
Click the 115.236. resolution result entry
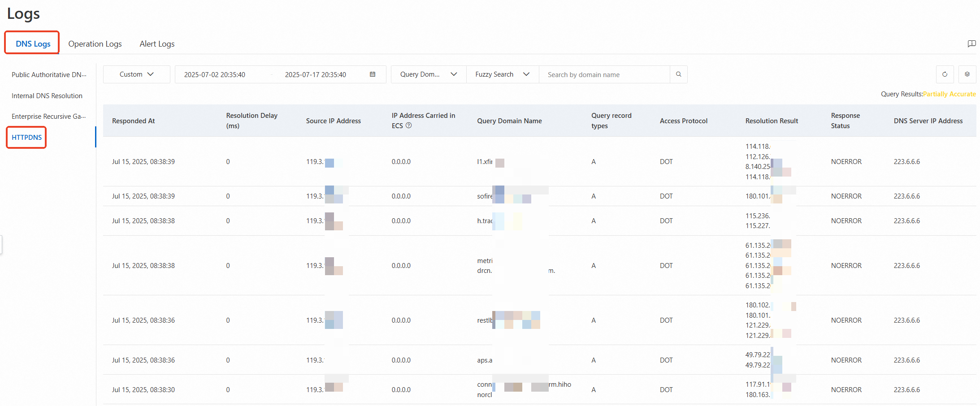click(x=758, y=216)
